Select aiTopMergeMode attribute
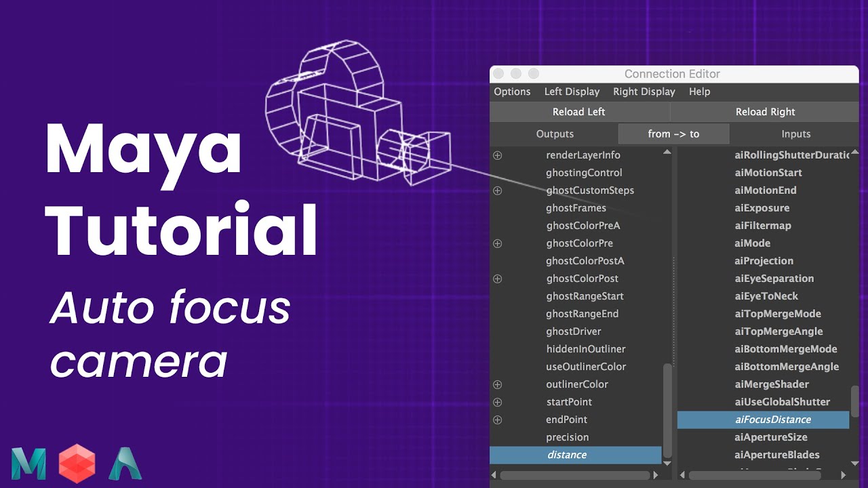868x488 pixels. point(778,314)
